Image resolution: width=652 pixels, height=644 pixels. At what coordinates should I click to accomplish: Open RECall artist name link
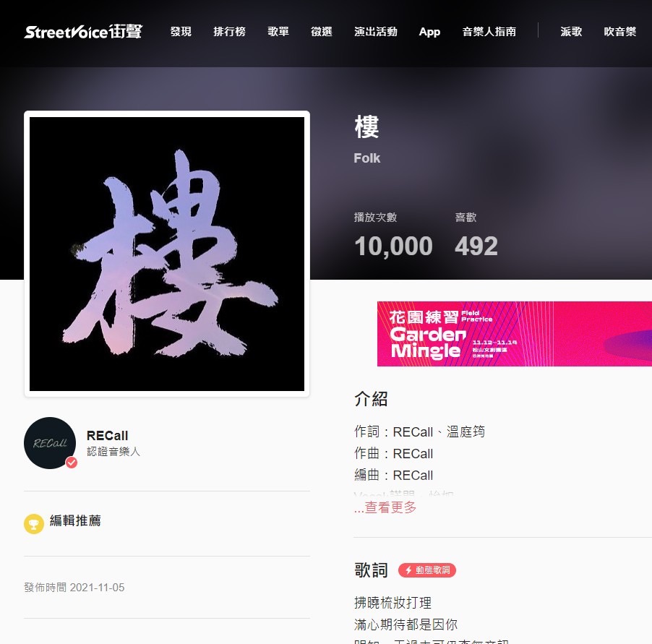click(107, 436)
